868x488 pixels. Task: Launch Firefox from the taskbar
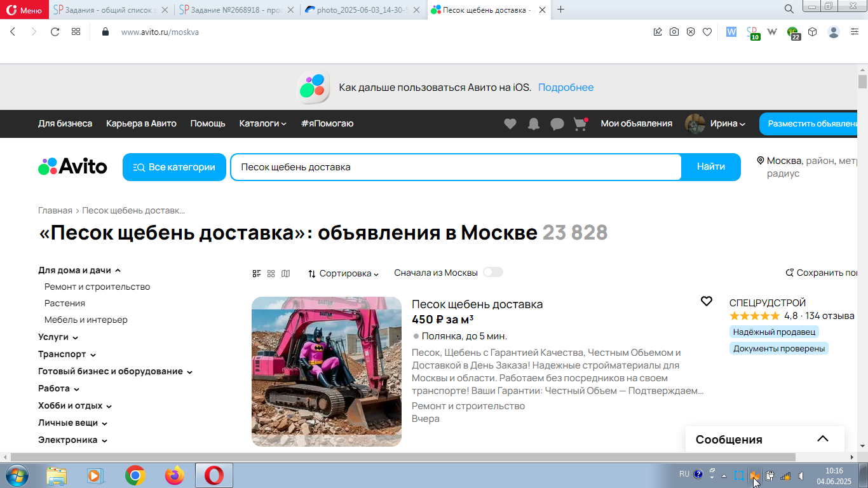tap(174, 475)
